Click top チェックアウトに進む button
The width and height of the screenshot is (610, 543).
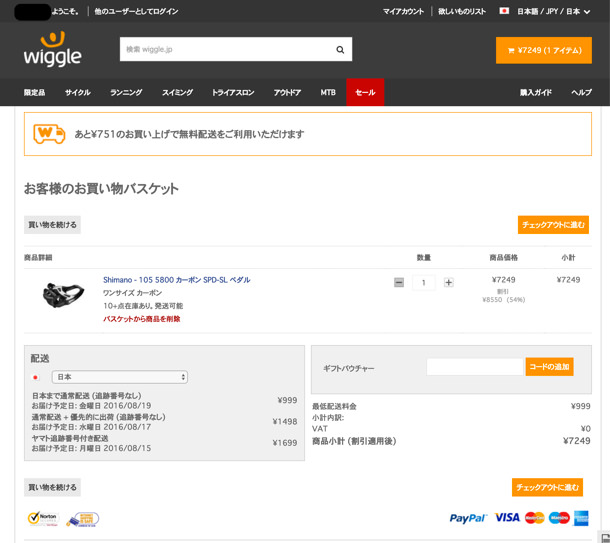coord(553,225)
